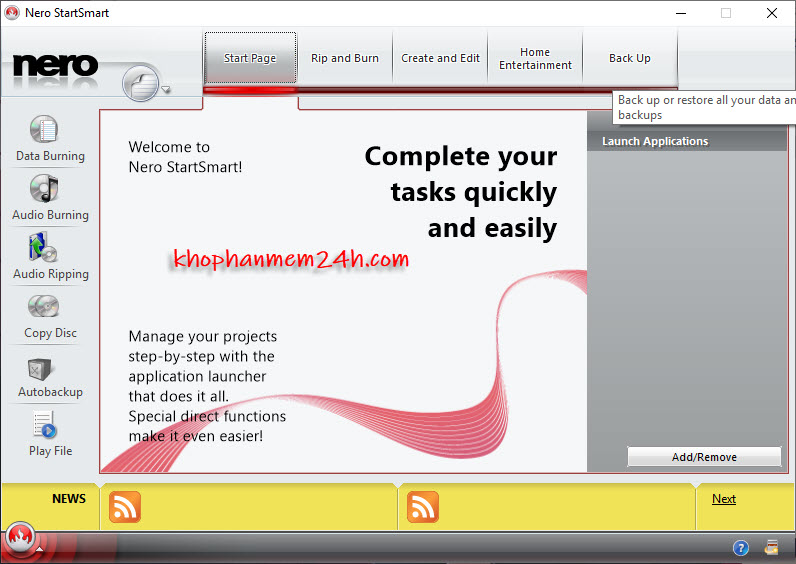Open the Create and Edit tab
The height and width of the screenshot is (564, 796).
tap(440, 58)
